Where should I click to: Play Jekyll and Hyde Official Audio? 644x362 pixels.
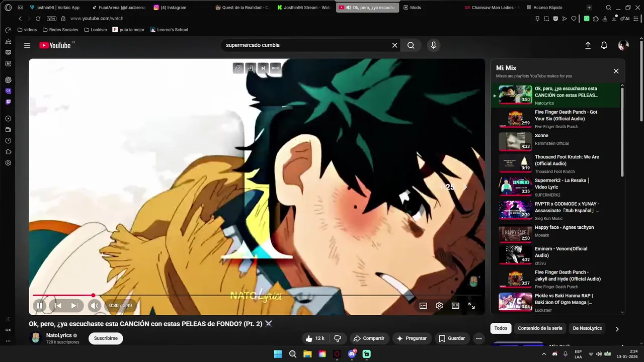point(556,279)
